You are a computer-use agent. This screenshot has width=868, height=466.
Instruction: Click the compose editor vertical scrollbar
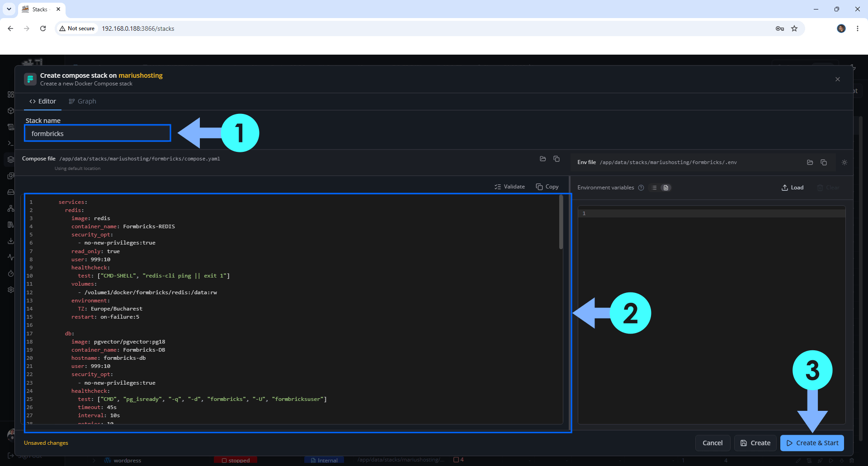561,222
